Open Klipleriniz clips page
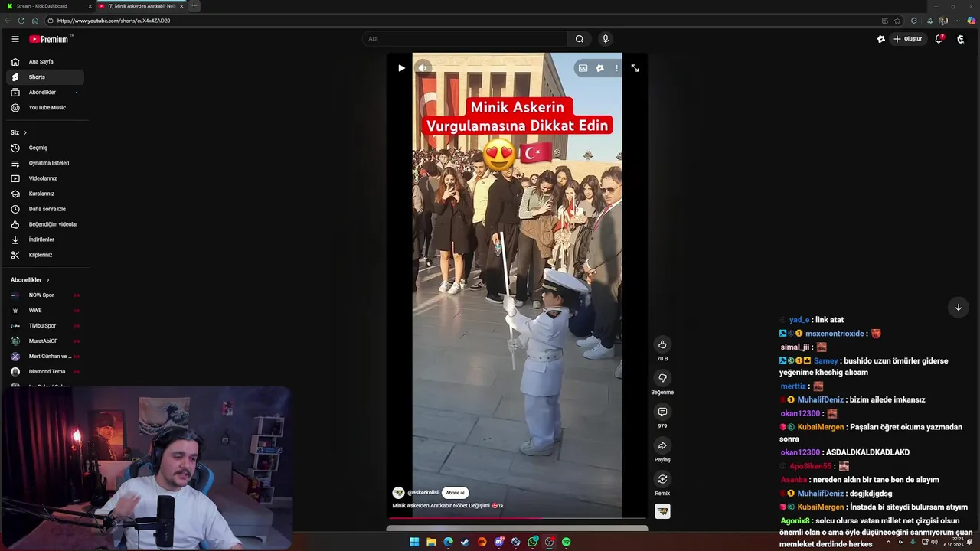This screenshot has height=551, width=980. tap(44, 255)
